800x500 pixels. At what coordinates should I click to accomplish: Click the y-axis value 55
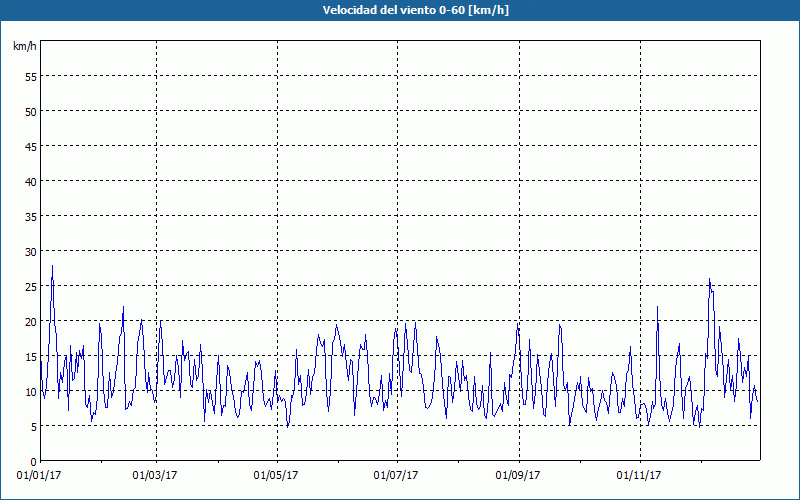[x=31, y=77]
